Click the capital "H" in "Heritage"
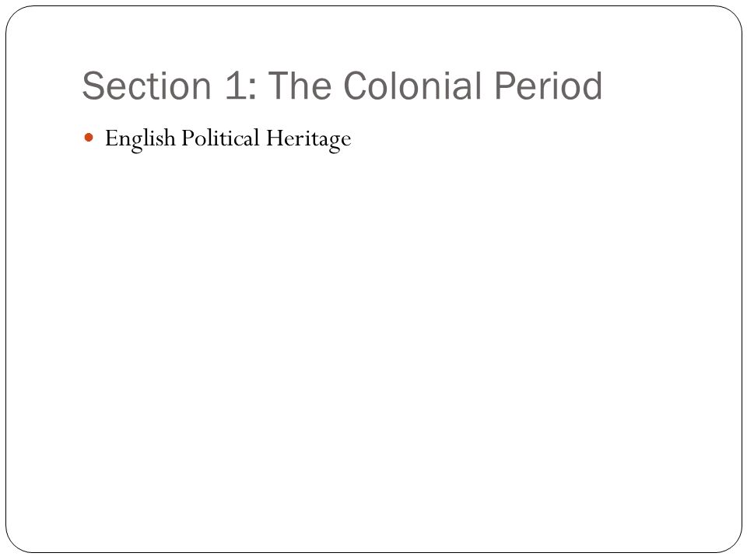 point(275,138)
